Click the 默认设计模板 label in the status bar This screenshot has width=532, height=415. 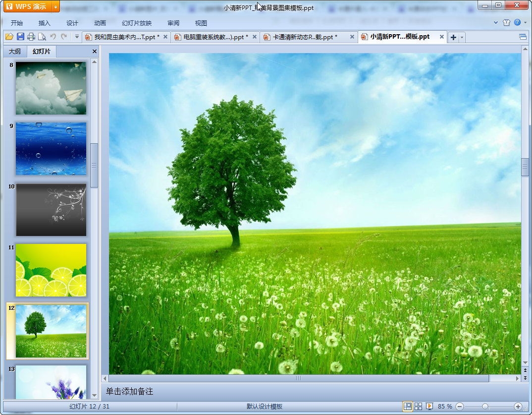[265, 407]
